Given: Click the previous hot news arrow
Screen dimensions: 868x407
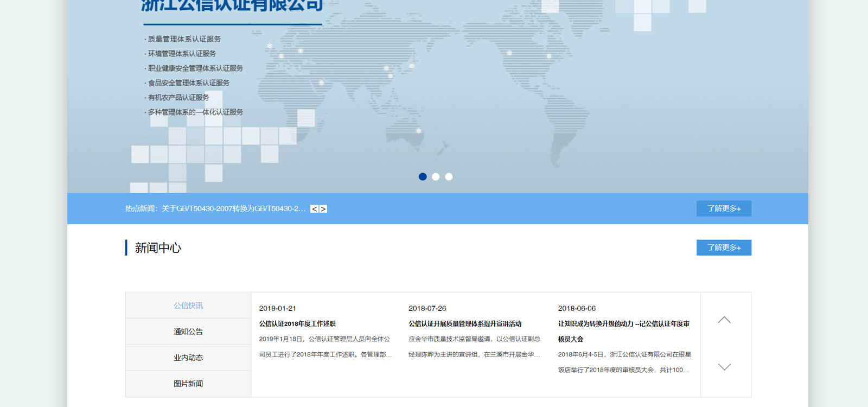Looking at the screenshot, I should pos(314,209).
